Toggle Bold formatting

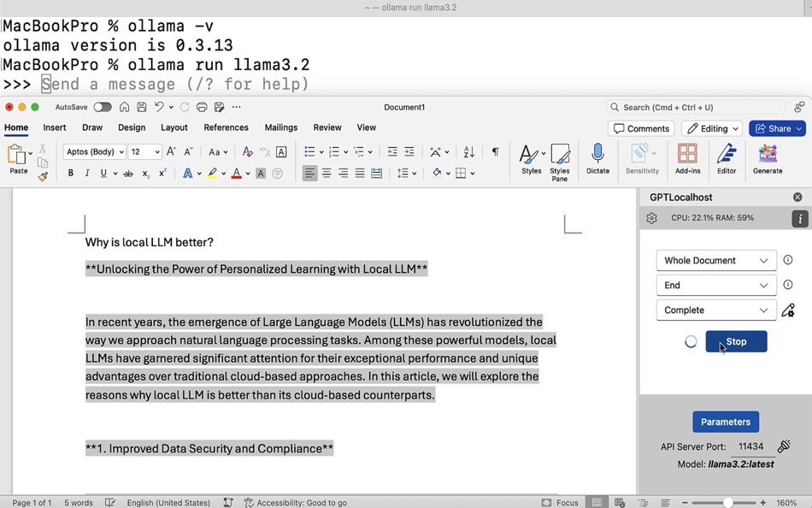(70, 173)
